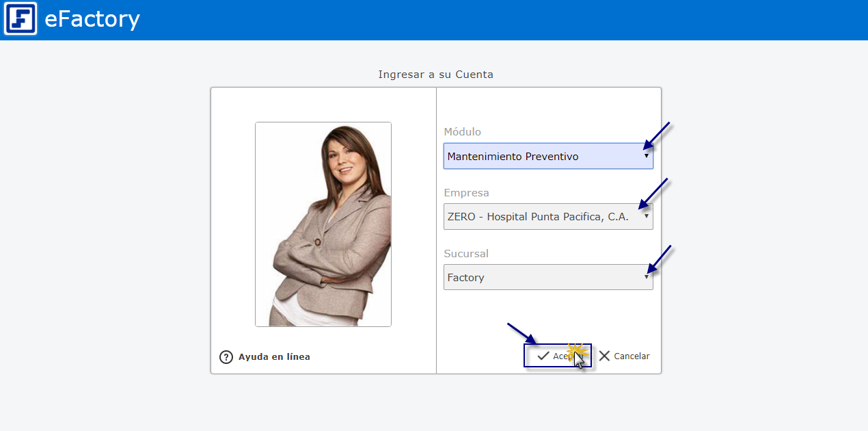This screenshot has width=868, height=431.
Task: Click the eFactory logo icon
Action: click(x=21, y=19)
